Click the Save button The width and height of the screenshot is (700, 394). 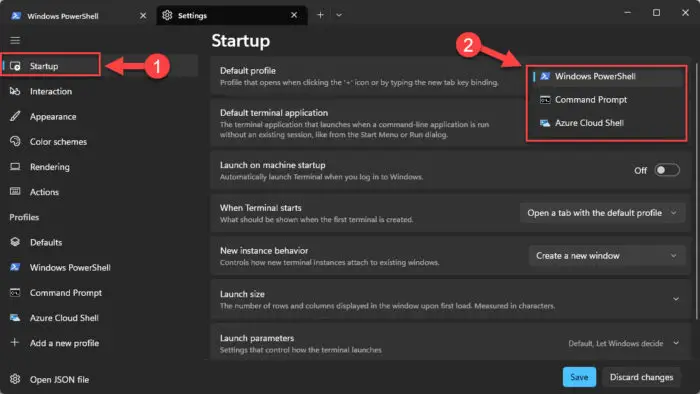(x=579, y=377)
